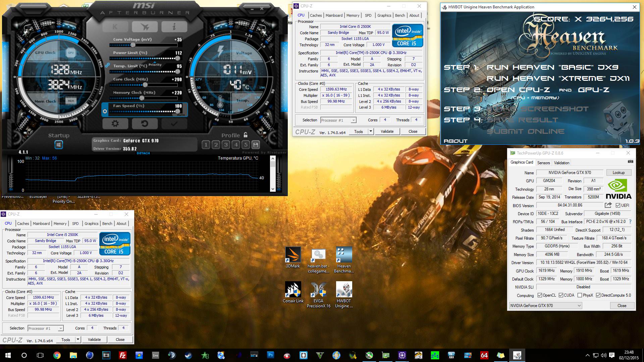Open Steam from taskbar
This screenshot has width=644, height=362.
(x=188, y=355)
